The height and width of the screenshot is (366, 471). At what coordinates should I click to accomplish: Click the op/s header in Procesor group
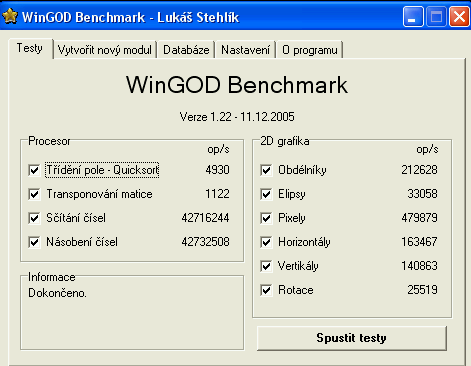point(218,149)
